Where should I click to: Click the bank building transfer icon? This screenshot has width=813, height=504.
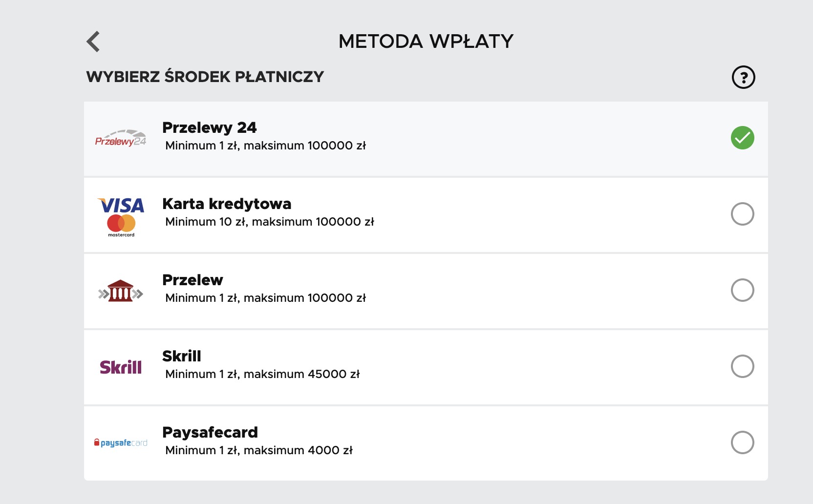(x=121, y=291)
